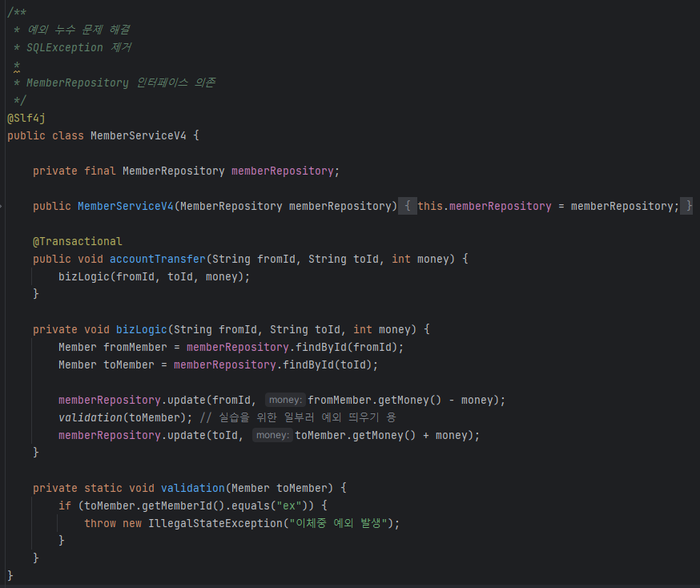Click the squiggly-underlined asterisk in Javadoc
The image size is (700, 588).
click(17, 66)
